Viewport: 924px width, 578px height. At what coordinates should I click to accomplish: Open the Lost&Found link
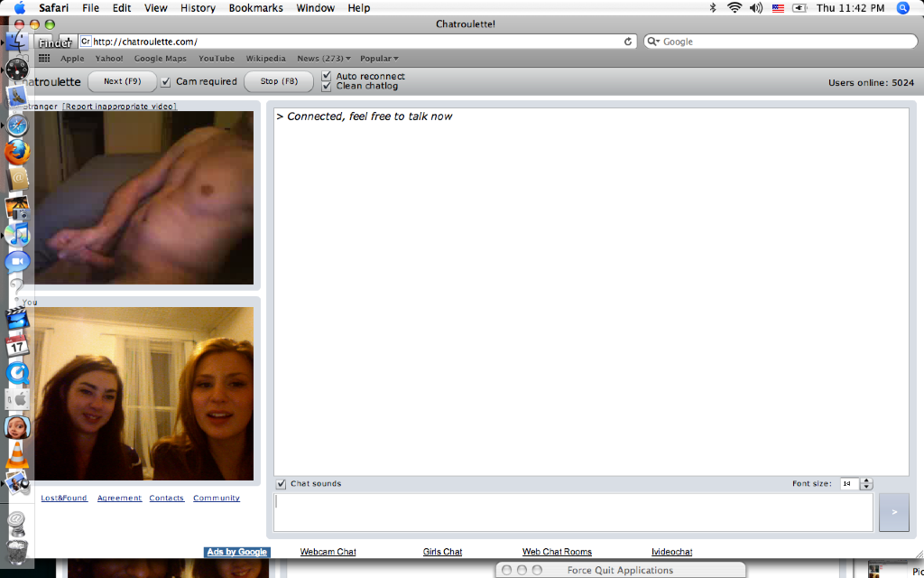(64, 499)
